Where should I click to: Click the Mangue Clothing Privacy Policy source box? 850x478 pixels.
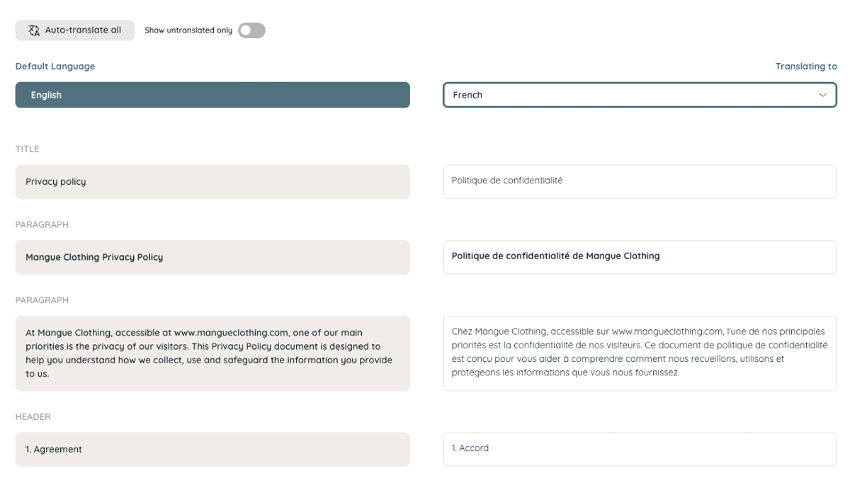coord(212,257)
